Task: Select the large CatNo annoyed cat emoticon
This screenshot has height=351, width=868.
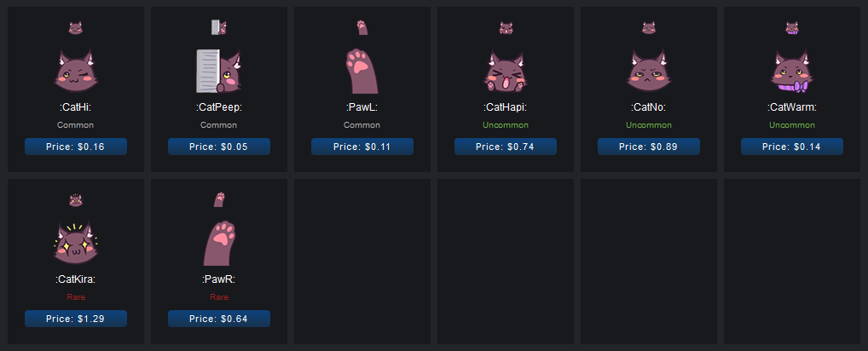Action: 649,71
